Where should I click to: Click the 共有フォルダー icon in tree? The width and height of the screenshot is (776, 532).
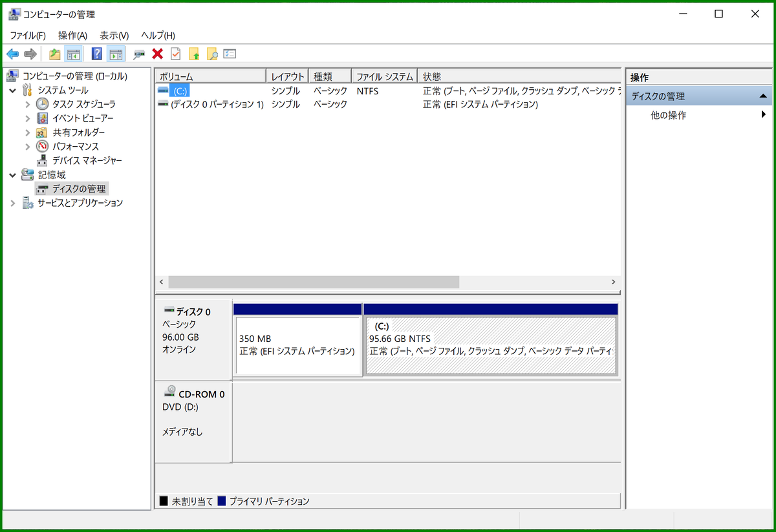tap(42, 133)
